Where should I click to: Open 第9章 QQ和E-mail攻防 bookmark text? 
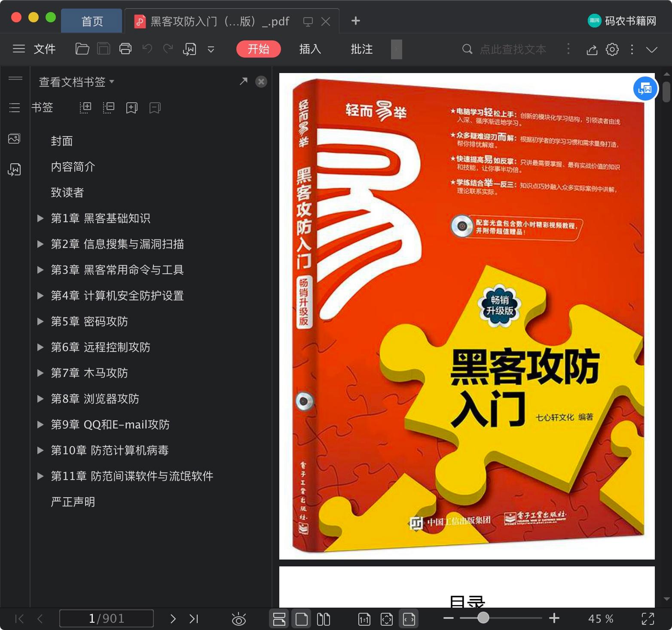110,425
